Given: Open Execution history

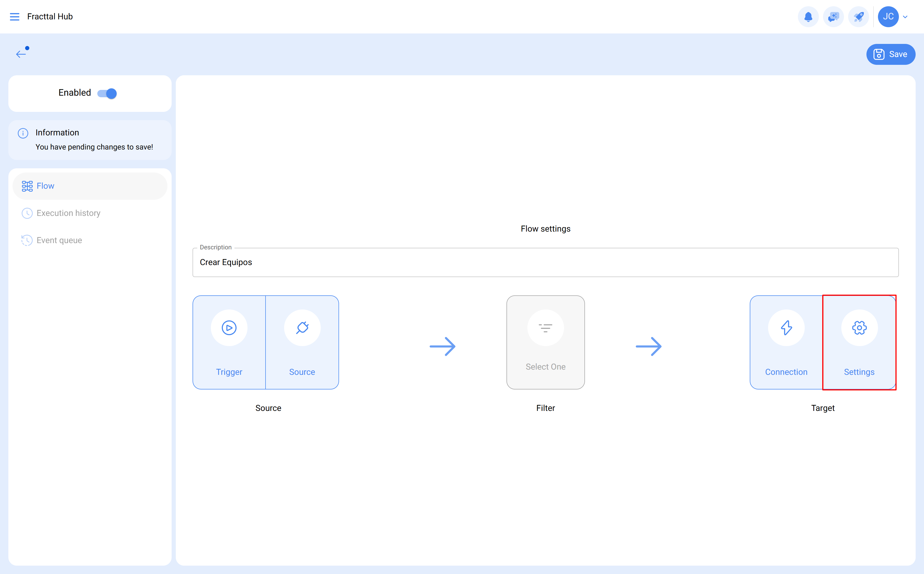Looking at the screenshot, I should (x=68, y=213).
